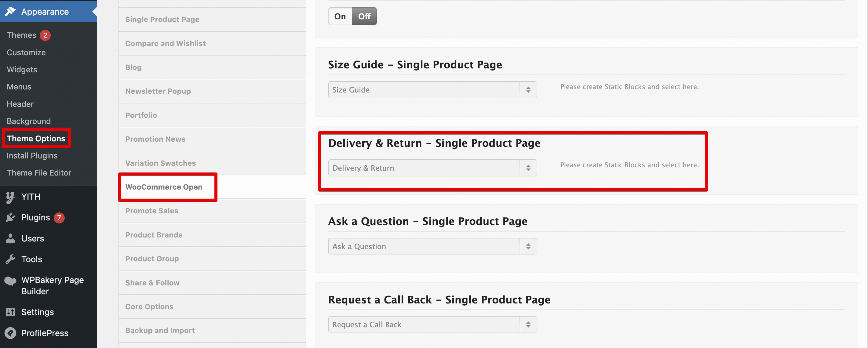The height and width of the screenshot is (348, 868).
Task: Open the Tools menu
Action: pyautogui.click(x=49, y=259)
